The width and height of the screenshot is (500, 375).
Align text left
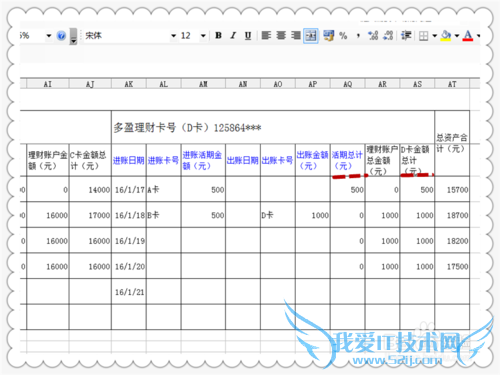pos(266,35)
